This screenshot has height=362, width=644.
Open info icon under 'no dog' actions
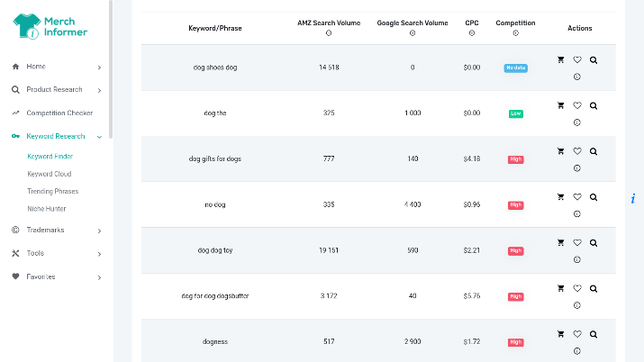[x=577, y=213]
